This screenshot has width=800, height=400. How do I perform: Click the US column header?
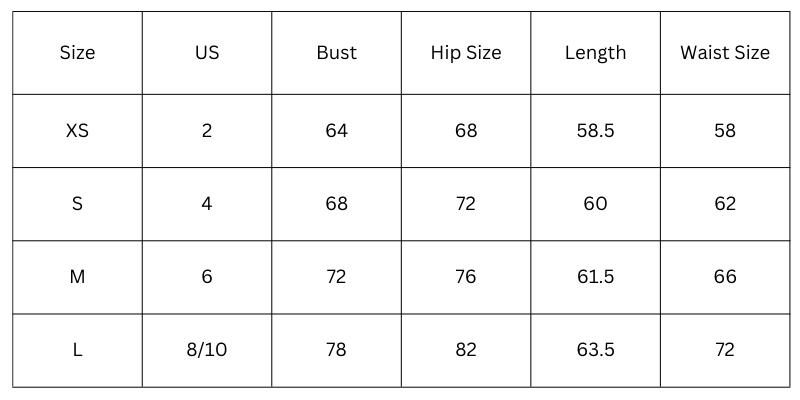click(207, 53)
